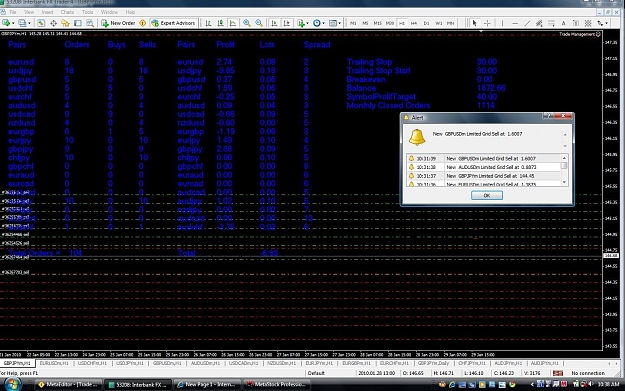Image resolution: width=625 pixels, height=391 pixels.
Task: Select the Text Label tool
Action: click(576, 23)
